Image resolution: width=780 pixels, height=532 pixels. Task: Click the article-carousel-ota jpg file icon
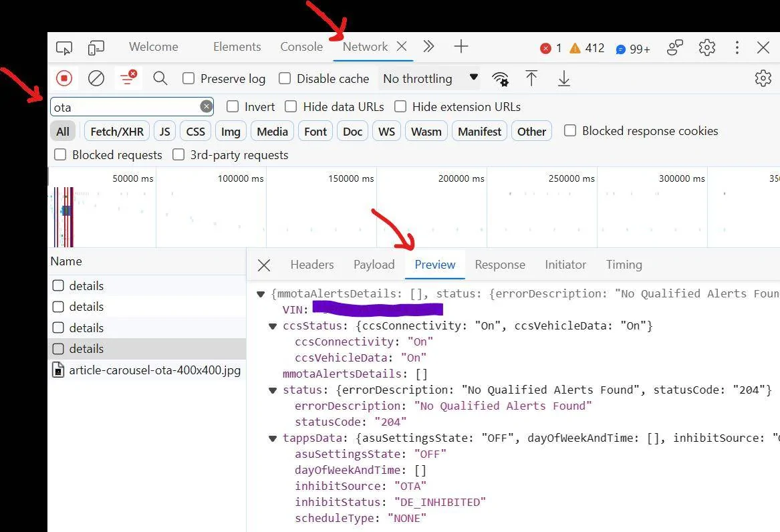coord(58,370)
